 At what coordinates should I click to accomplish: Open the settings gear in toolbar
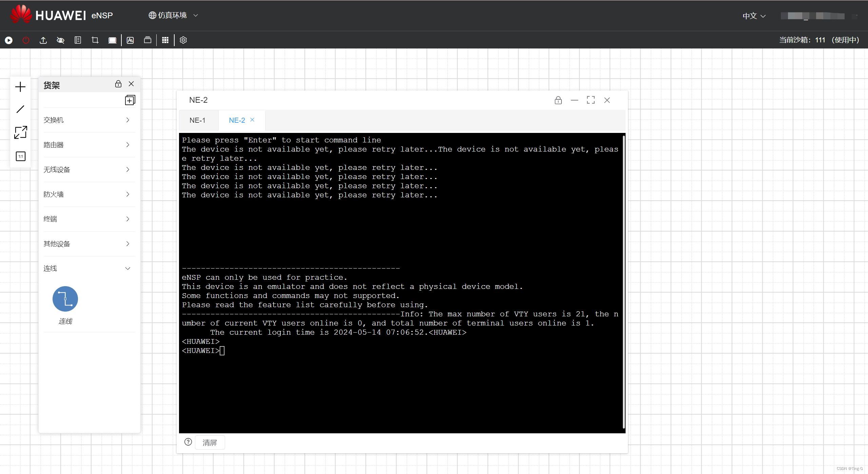coord(183,40)
